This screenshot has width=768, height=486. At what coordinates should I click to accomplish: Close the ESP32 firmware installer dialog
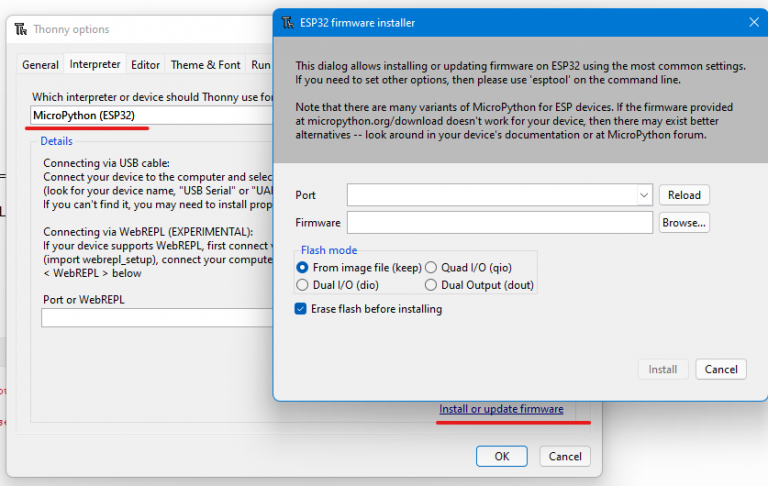754,22
